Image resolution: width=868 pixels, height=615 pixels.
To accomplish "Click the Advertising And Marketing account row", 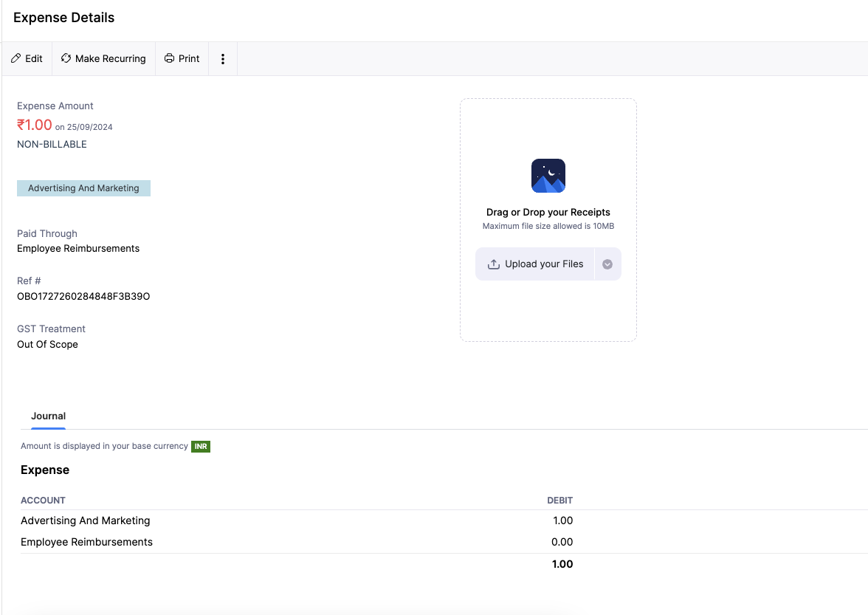I will coord(86,520).
